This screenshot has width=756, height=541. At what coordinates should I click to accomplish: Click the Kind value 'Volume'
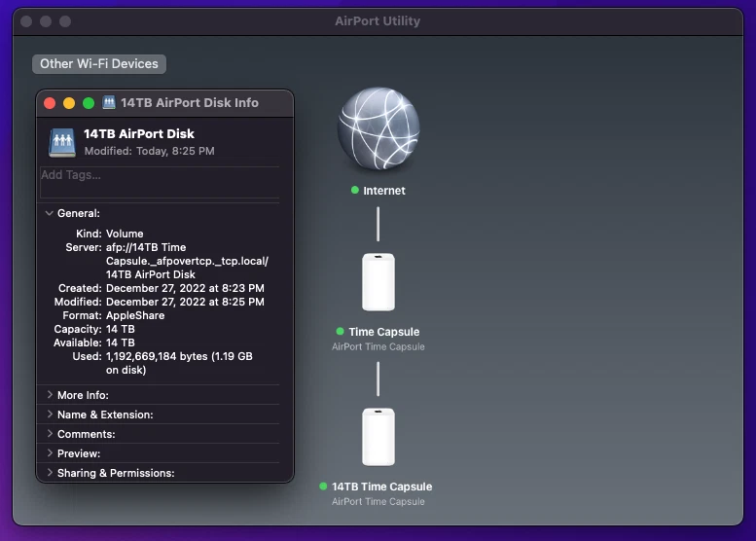pos(125,234)
